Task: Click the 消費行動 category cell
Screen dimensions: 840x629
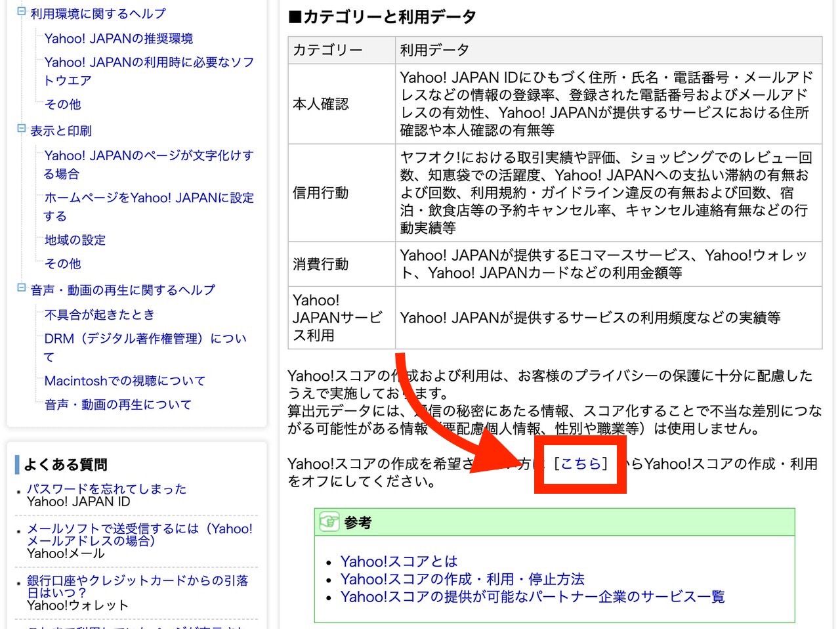Action: (342, 264)
